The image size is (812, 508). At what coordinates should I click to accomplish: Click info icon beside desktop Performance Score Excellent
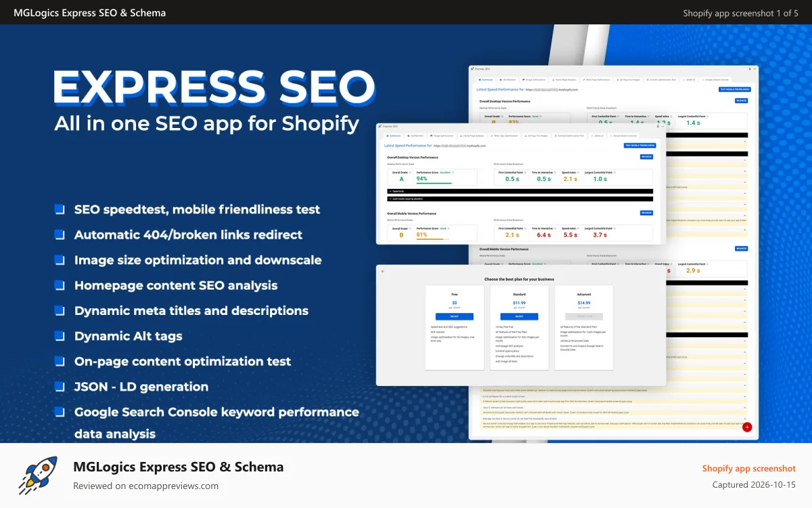pyautogui.click(x=453, y=173)
